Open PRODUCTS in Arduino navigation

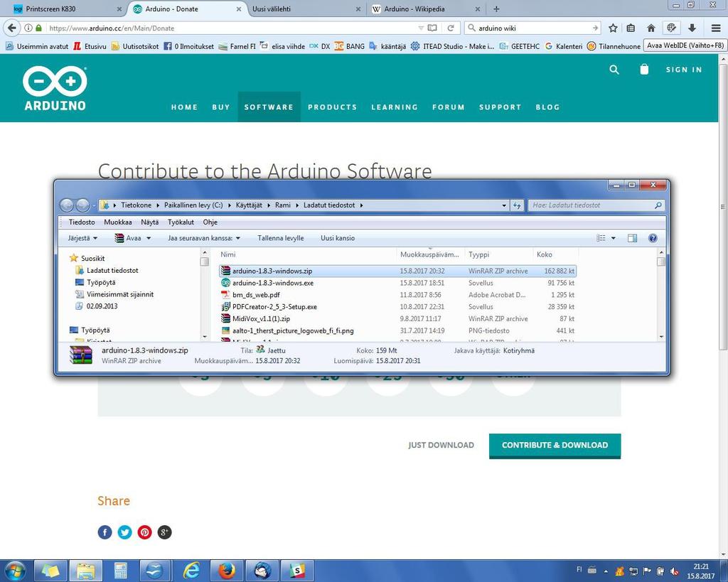coord(333,107)
